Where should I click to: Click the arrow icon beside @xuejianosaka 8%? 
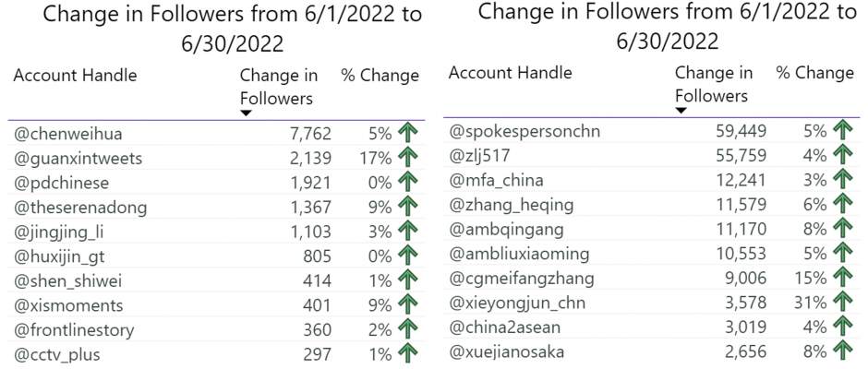pyautogui.click(x=843, y=351)
